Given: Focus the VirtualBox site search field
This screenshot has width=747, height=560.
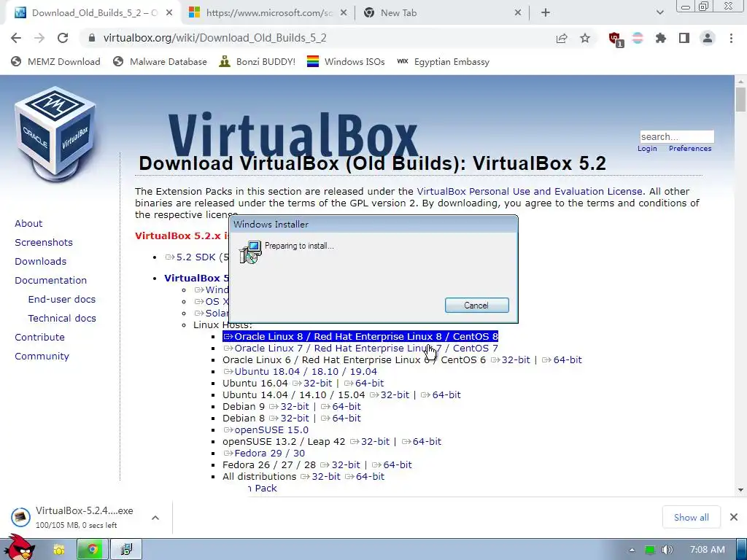Looking at the screenshot, I should 676,136.
